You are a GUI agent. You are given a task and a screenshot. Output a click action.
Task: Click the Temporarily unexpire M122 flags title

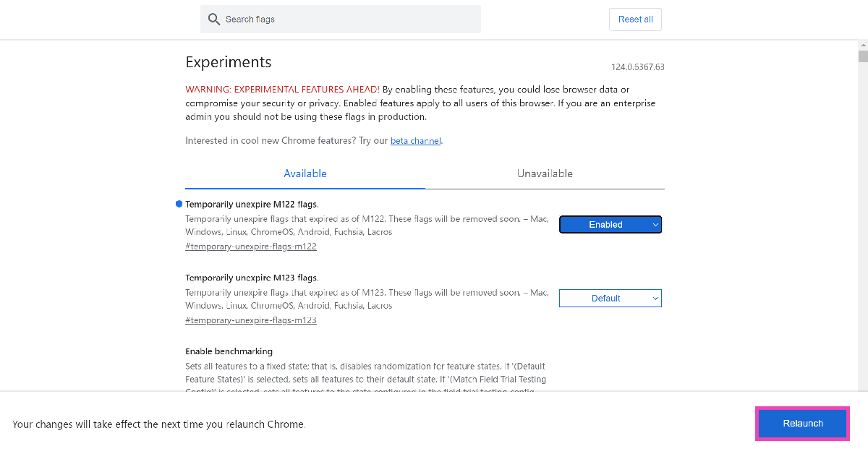tap(252, 204)
